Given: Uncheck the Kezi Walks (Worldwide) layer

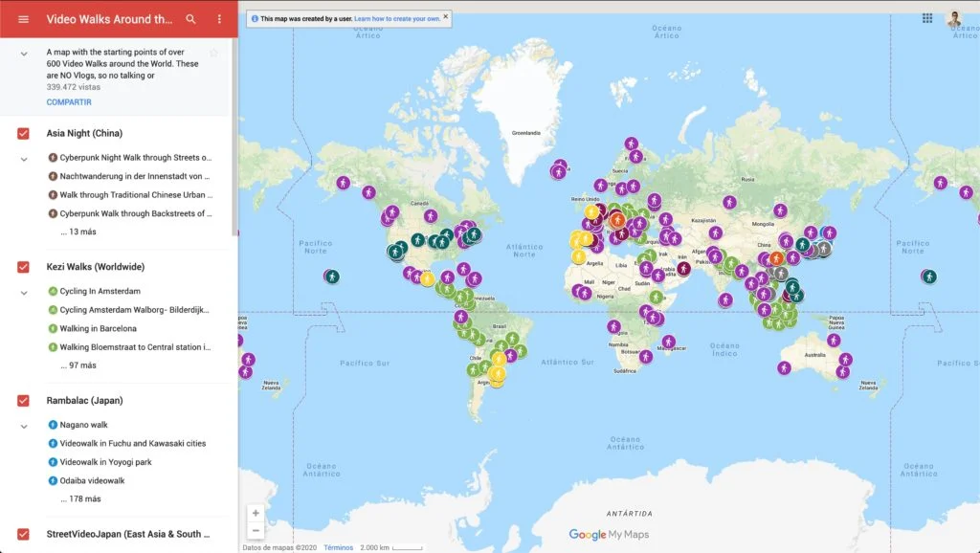Looking at the screenshot, I should pyautogui.click(x=23, y=267).
